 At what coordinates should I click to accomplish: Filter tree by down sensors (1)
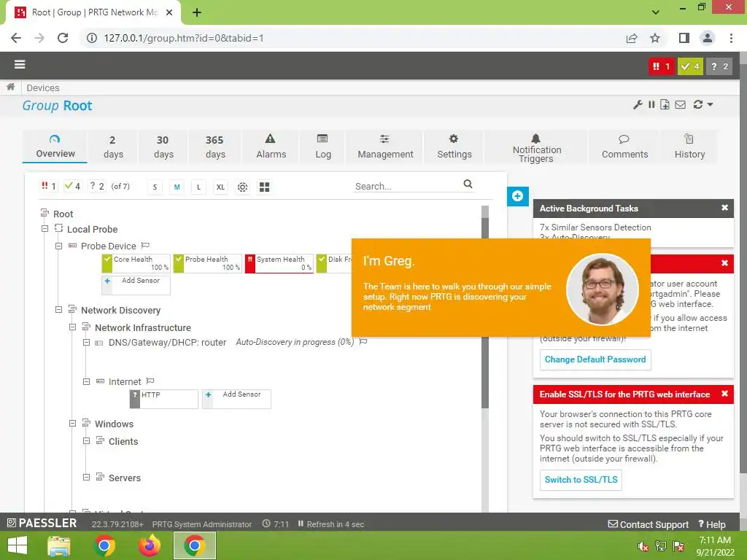pos(49,186)
